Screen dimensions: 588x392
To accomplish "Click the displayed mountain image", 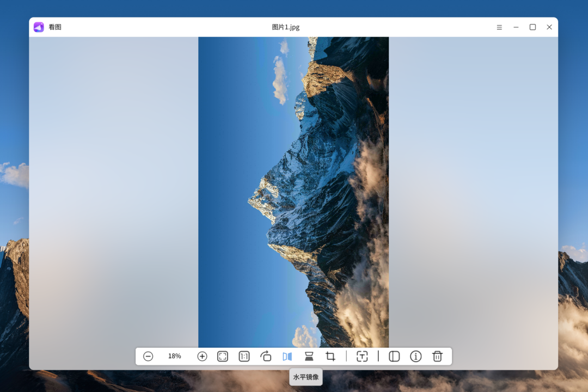I will (293, 192).
